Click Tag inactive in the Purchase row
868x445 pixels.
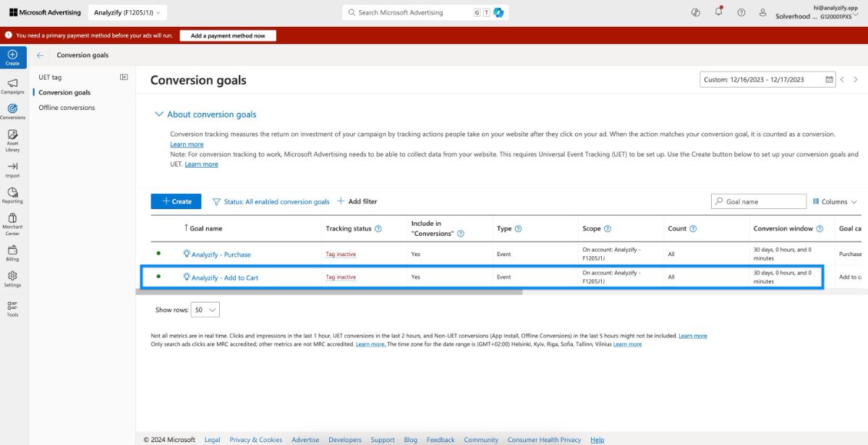[x=341, y=254]
